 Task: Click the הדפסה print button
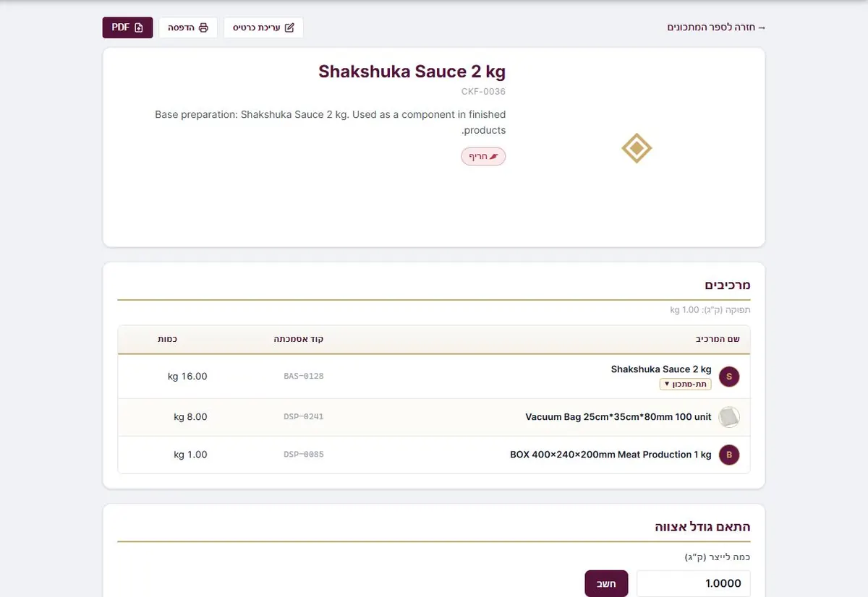click(x=188, y=27)
